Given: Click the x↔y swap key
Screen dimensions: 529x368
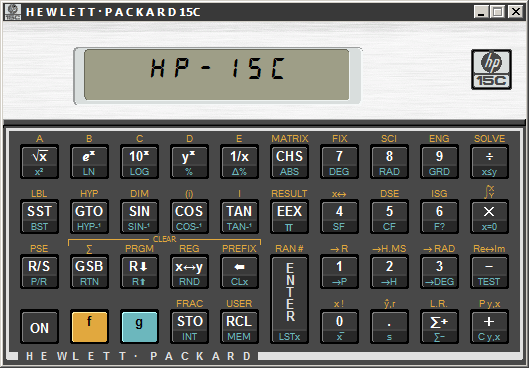Looking at the screenshot, I should (189, 272).
